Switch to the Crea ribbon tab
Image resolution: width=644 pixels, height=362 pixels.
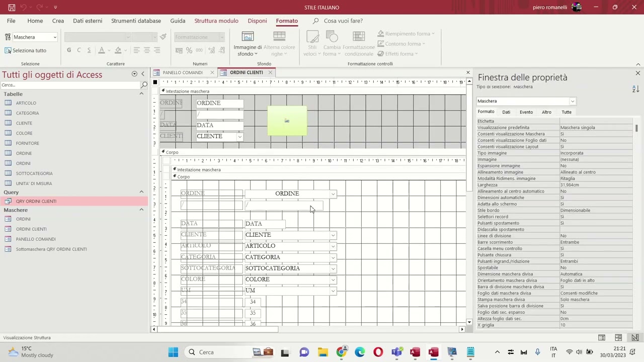(58, 21)
